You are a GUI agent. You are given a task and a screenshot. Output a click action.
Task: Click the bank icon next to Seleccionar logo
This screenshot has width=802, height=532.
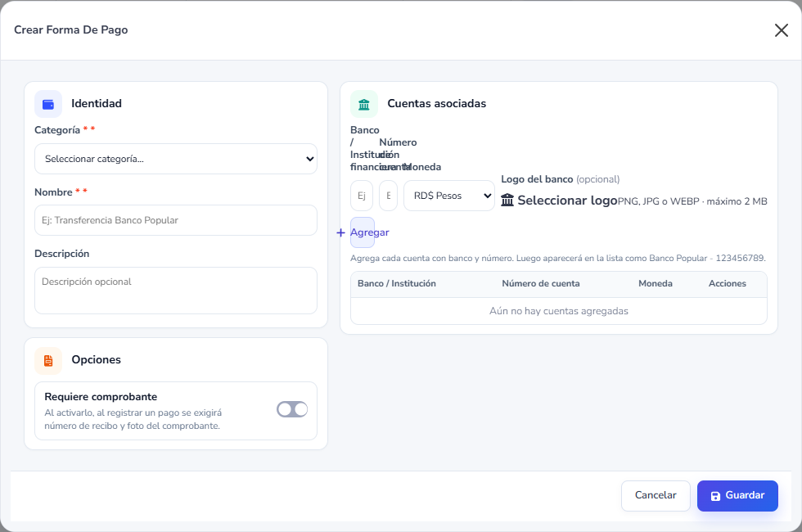pos(507,200)
